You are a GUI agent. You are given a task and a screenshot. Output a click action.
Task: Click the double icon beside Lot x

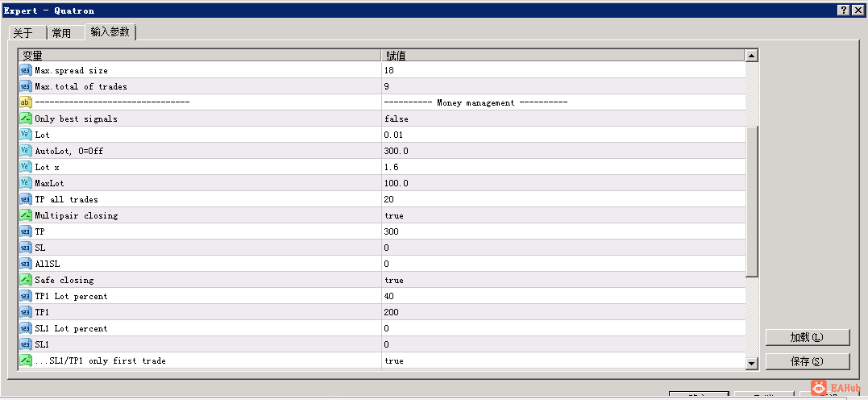[x=26, y=167]
